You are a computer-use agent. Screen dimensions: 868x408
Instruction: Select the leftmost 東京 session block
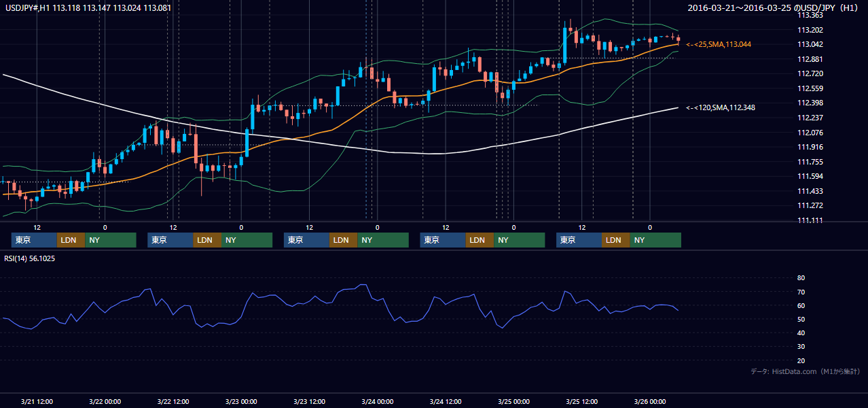click(x=34, y=240)
